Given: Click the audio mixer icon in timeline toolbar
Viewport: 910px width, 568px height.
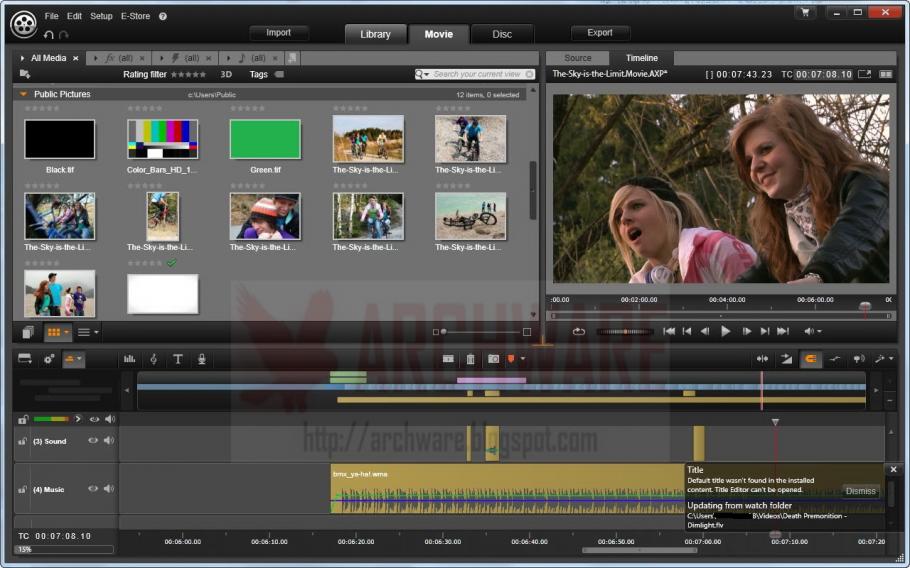Looking at the screenshot, I should pos(129,359).
